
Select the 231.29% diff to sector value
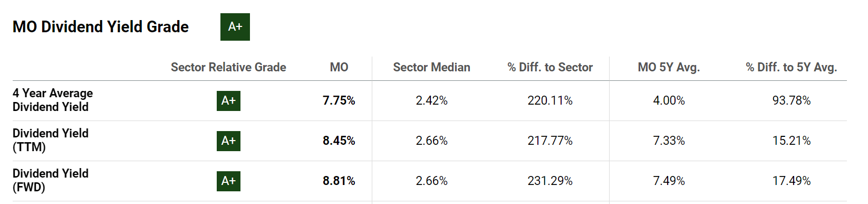550,181
